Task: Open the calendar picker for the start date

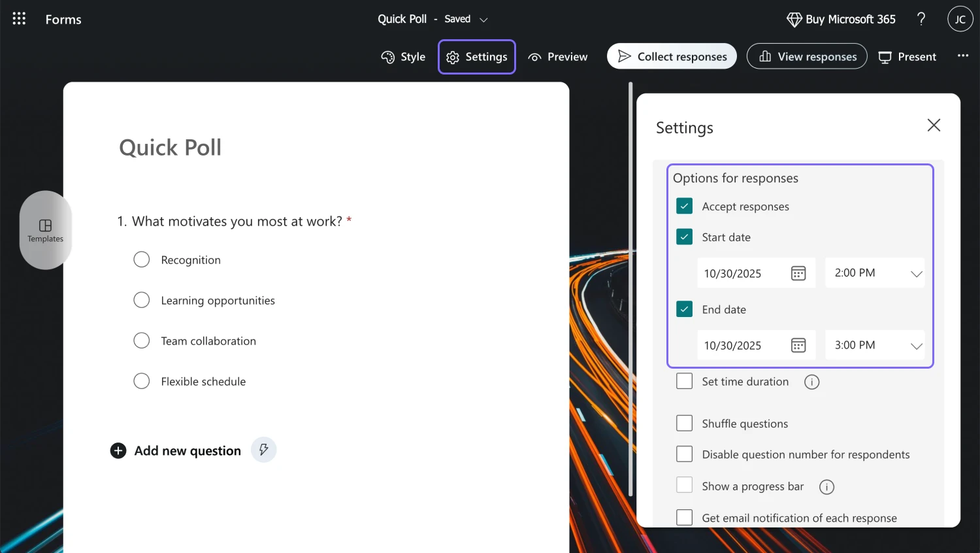Action: tap(798, 273)
